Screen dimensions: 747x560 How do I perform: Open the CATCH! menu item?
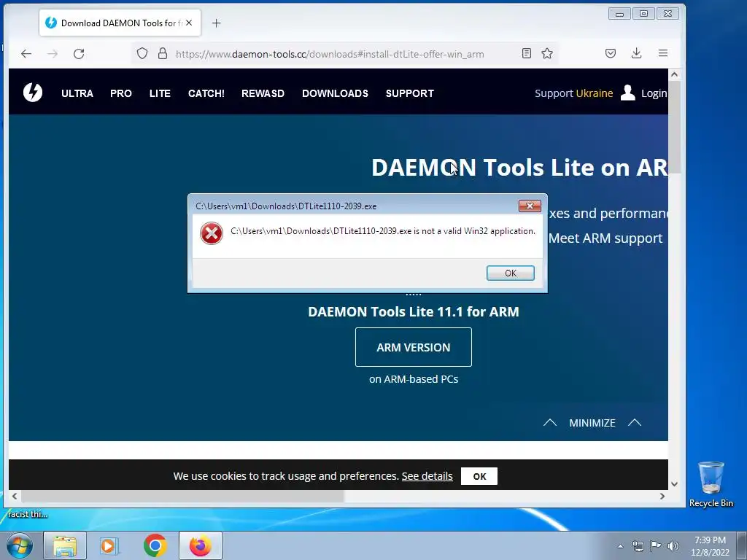pyautogui.click(x=206, y=93)
